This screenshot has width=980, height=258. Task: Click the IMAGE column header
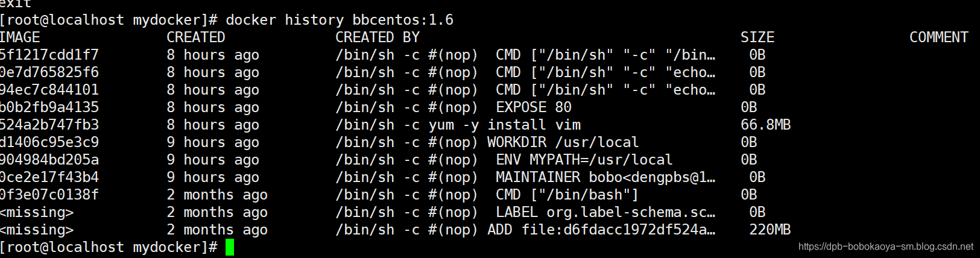click(x=20, y=37)
